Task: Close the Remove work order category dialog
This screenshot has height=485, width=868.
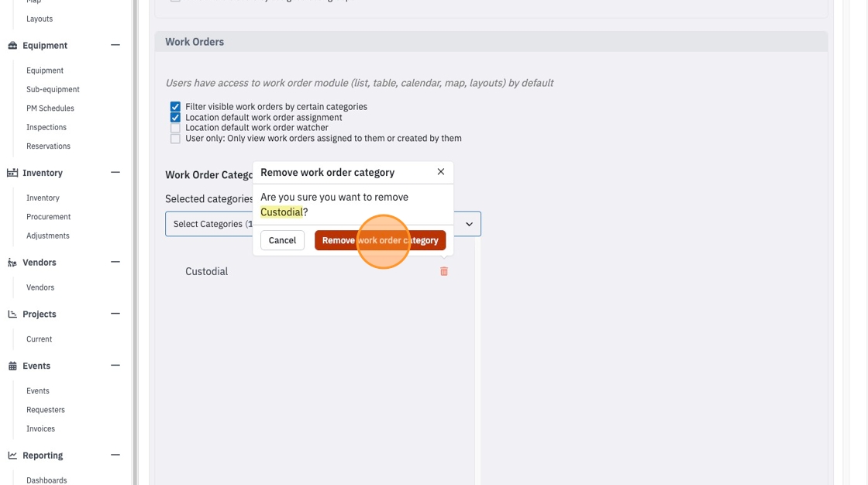Action: click(x=441, y=172)
